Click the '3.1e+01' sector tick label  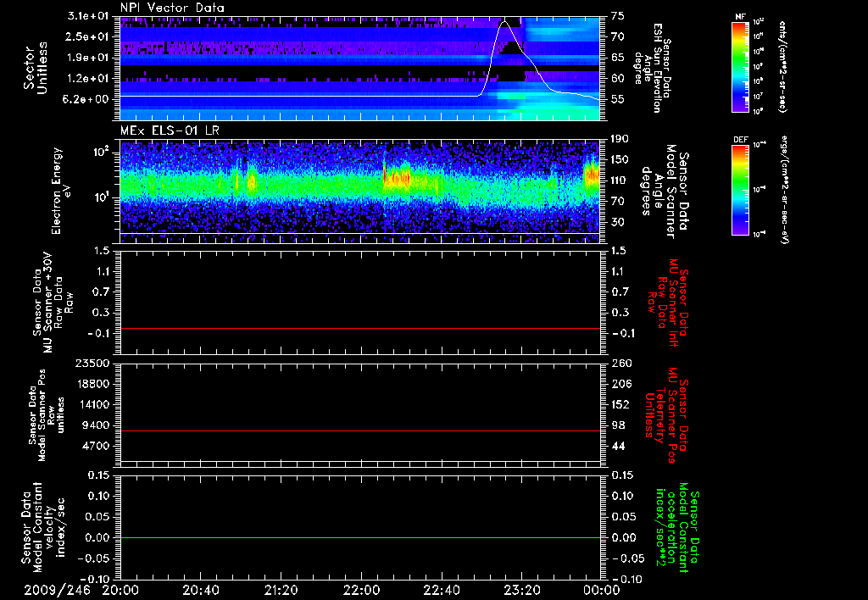86,16
